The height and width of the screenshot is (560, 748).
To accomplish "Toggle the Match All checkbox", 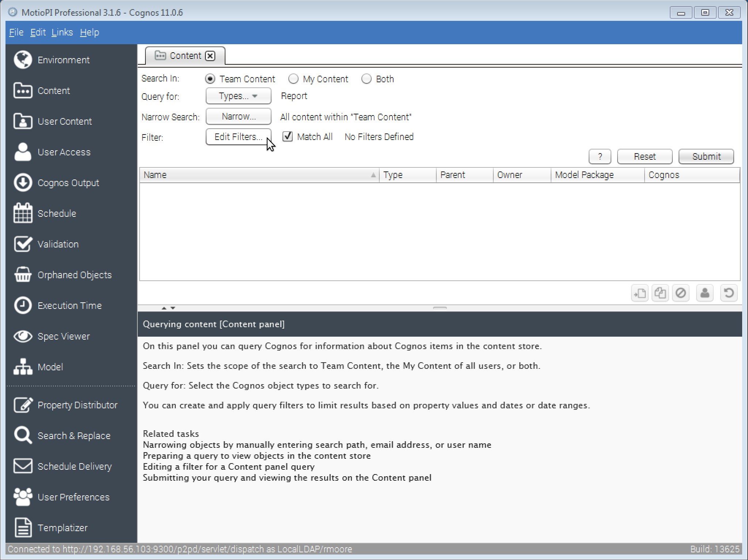I will pos(288,137).
